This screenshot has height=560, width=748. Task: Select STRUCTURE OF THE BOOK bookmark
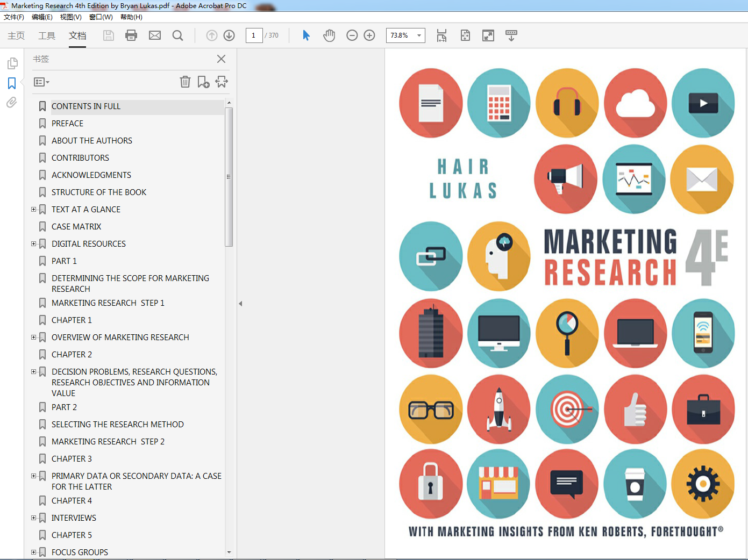point(99,192)
